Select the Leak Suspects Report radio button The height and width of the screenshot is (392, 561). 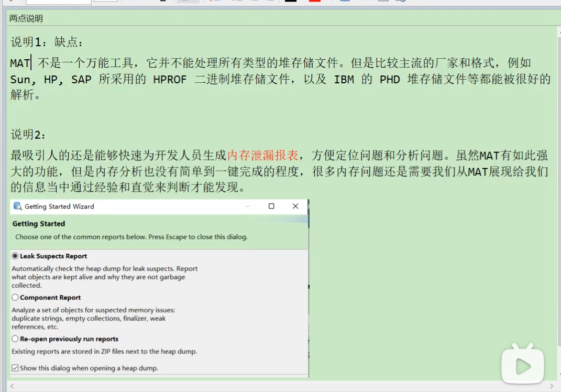15,256
